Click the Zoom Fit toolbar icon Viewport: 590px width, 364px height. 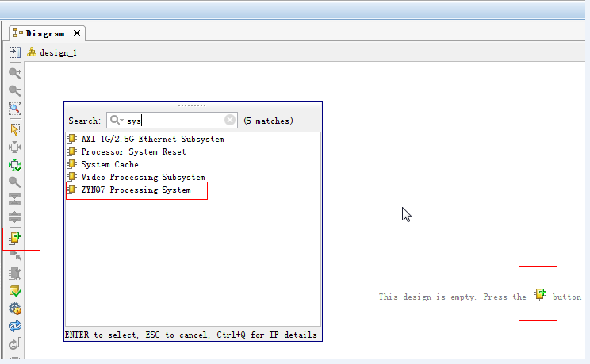tap(14, 109)
